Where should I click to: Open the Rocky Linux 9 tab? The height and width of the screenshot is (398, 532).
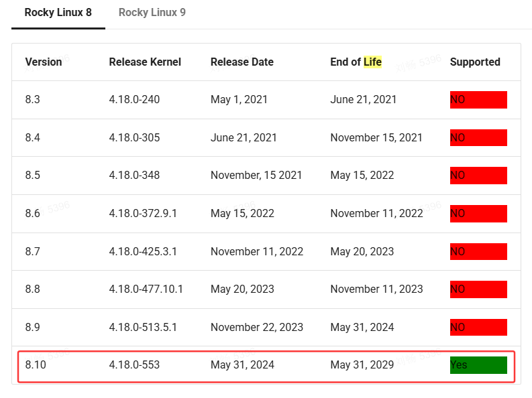(152, 13)
